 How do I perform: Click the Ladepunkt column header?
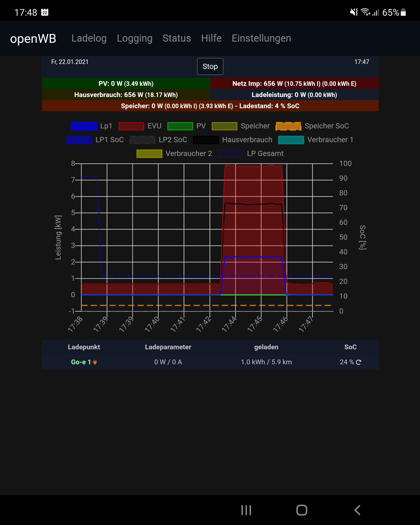click(x=84, y=347)
